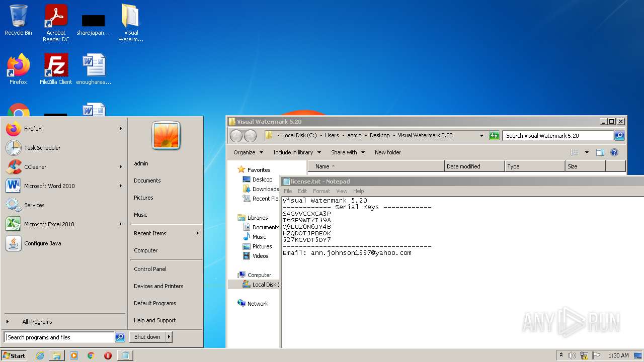The width and height of the screenshot is (644, 362).
Task: Click New folder in Explorer toolbar
Action: (388, 152)
